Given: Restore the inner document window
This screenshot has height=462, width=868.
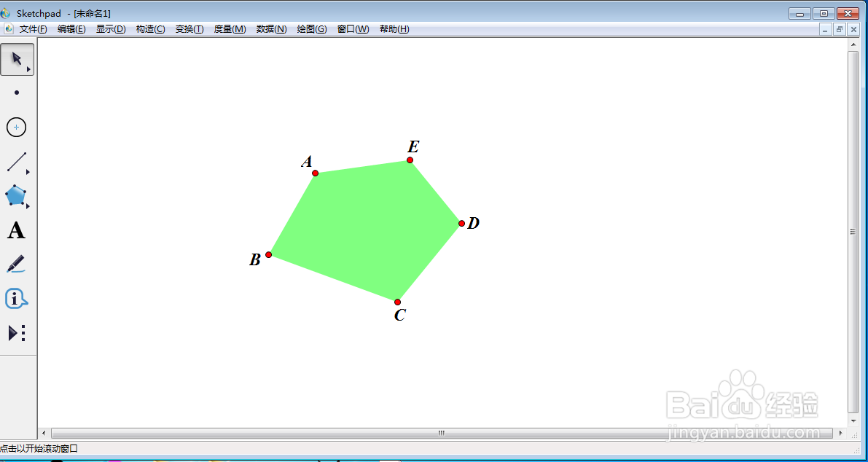Looking at the screenshot, I should [840, 29].
